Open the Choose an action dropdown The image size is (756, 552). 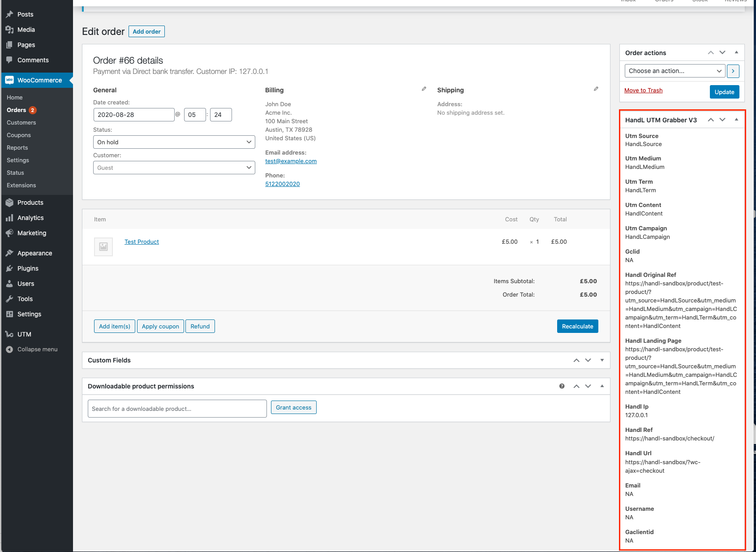tap(674, 71)
